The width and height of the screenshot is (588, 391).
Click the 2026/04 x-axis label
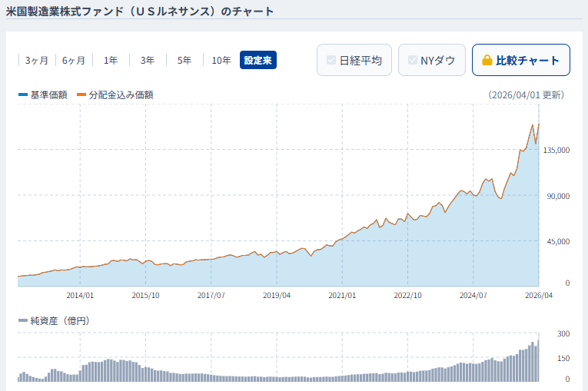point(539,296)
